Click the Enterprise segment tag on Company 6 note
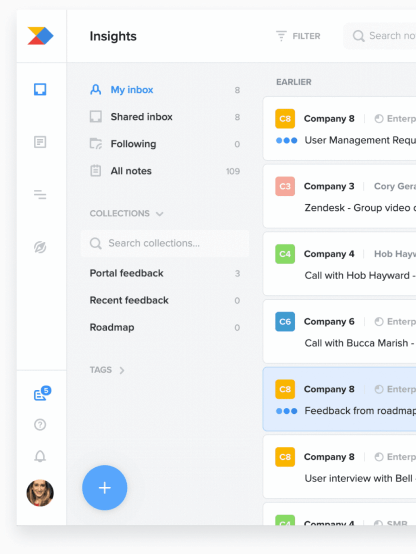 [x=395, y=322]
